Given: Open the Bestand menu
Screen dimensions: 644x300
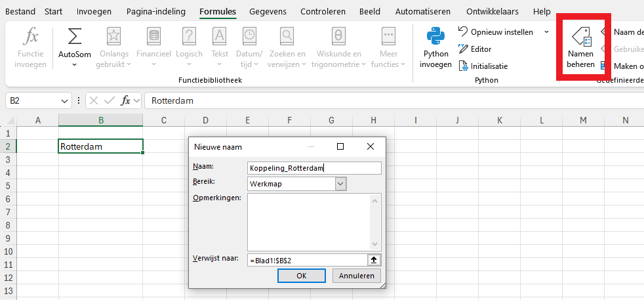Looking at the screenshot, I should pyautogui.click(x=20, y=12).
